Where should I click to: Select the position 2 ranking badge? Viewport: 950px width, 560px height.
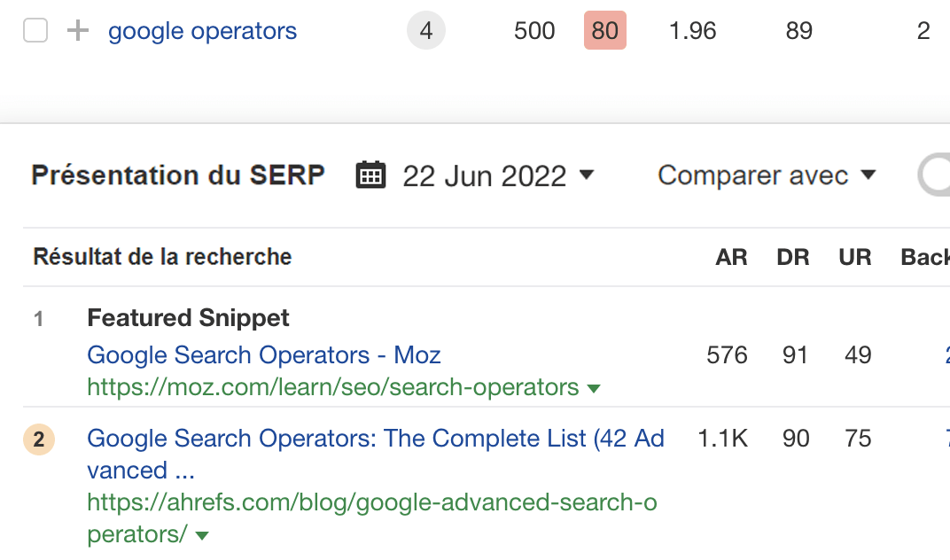(38, 439)
